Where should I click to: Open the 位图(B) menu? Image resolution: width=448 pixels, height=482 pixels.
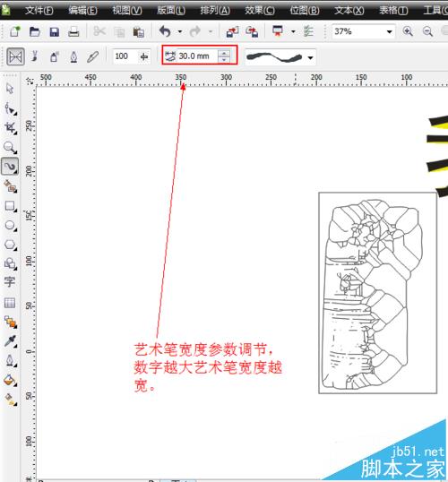305,11
